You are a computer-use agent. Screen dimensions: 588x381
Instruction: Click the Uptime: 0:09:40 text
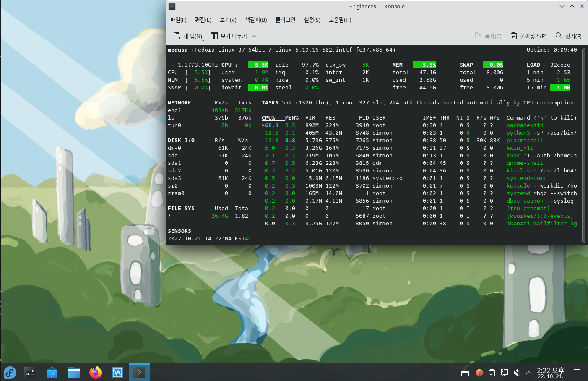(x=552, y=50)
